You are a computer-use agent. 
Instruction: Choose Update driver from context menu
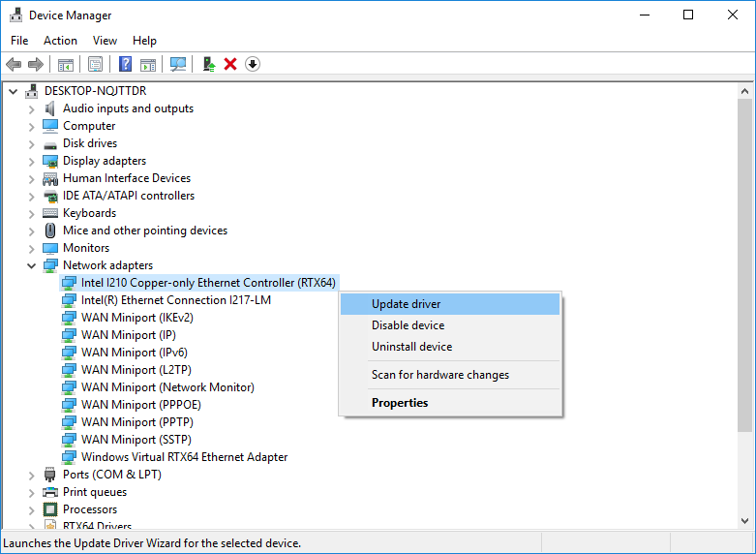407,304
